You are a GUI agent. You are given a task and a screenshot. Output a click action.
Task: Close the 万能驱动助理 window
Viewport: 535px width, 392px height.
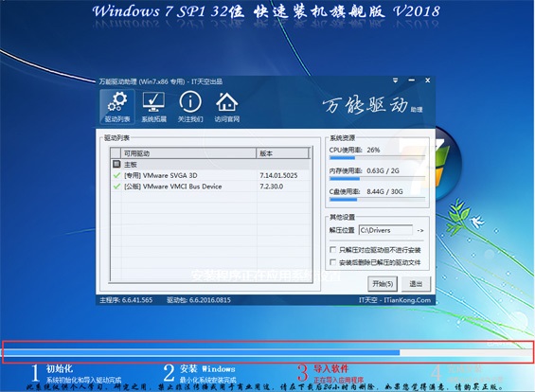click(427, 80)
